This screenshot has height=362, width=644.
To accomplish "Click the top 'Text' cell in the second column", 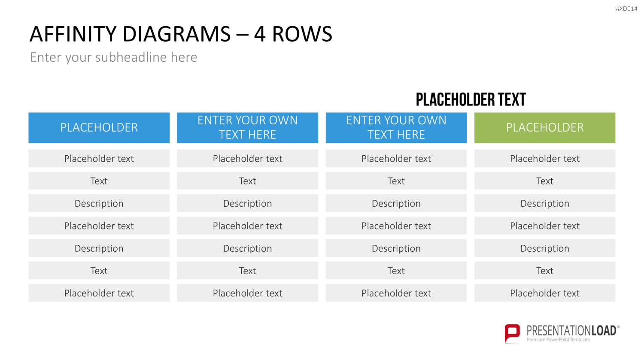I will pyautogui.click(x=248, y=181).
